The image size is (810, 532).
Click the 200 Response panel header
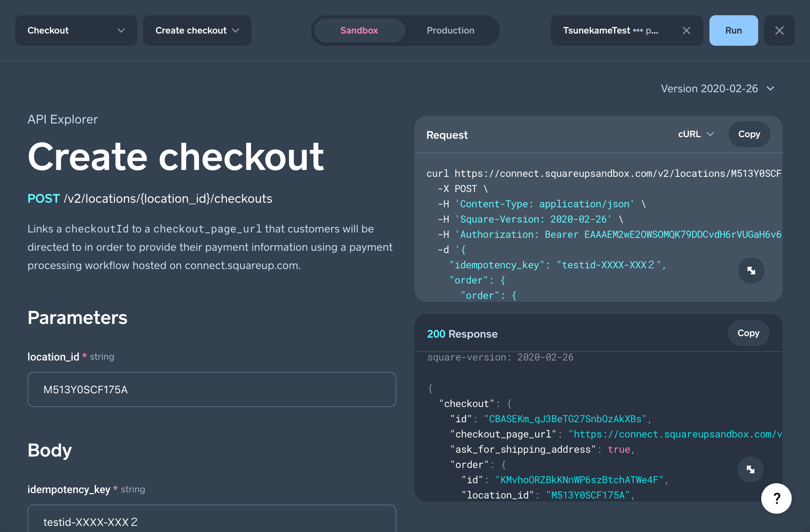pyautogui.click(x=462, y=334)
